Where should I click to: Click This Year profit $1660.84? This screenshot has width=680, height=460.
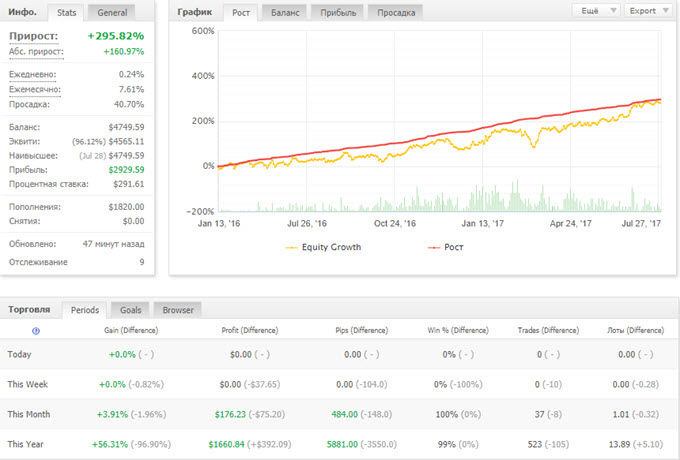click(226, 444)
